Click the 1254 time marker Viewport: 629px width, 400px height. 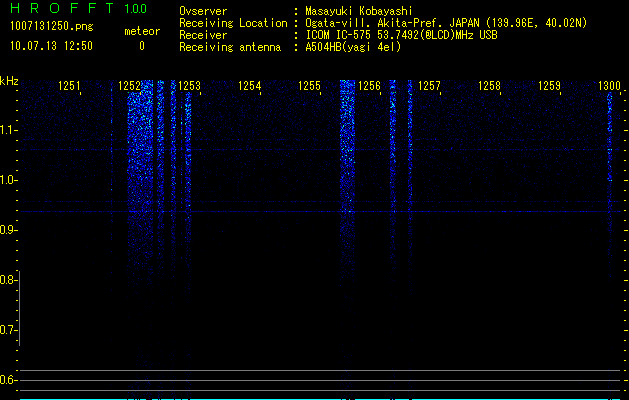(x=250, y=86)
